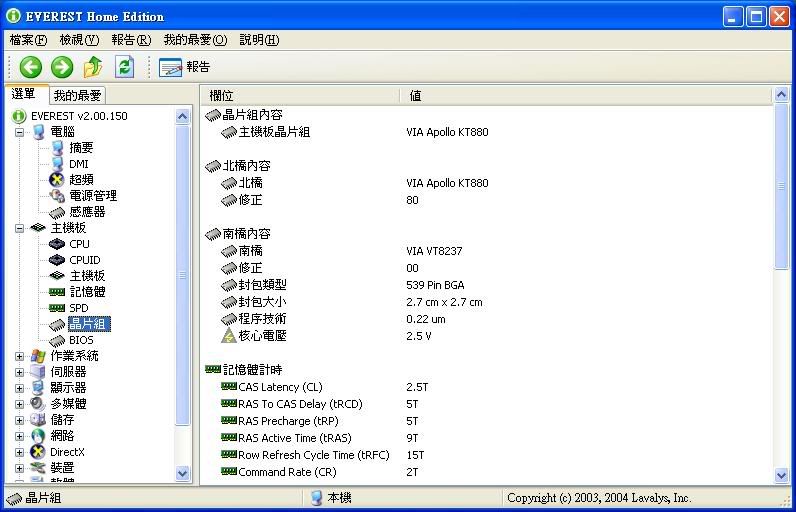Expand the 儲存 tree branch

pyautogui.click(x=19, y=420)
